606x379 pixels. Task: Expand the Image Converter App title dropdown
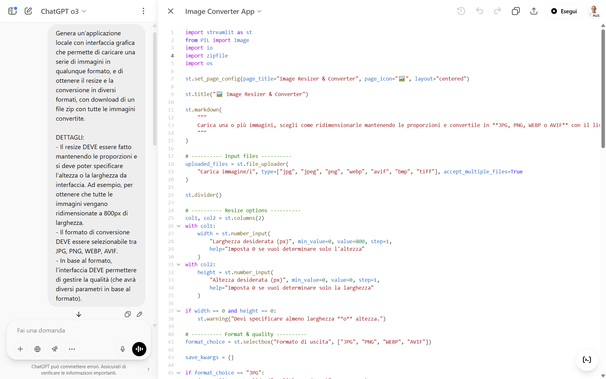[223, 11]
